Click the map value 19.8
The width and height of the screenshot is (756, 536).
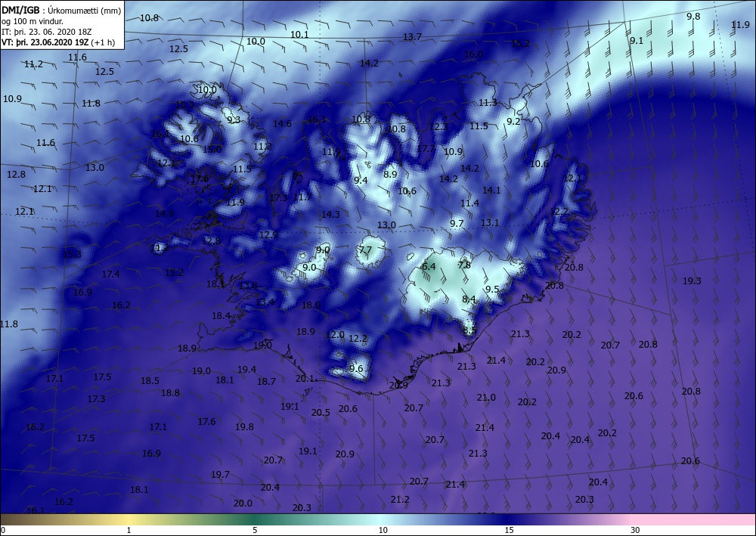tap(244, 426)
